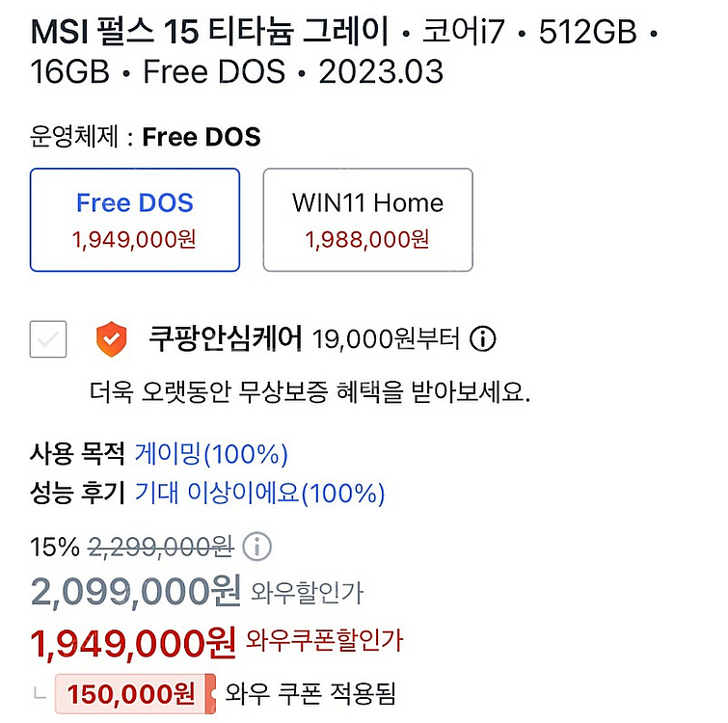
Task: Click the 2,099,000원 와우할인가 price
Action: pos(197,591)
